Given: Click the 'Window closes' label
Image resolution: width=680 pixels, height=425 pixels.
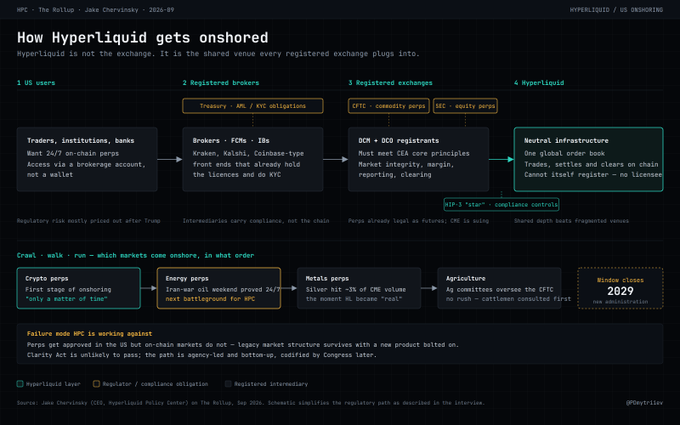Looking at the screenshot, I should [620, 280].
